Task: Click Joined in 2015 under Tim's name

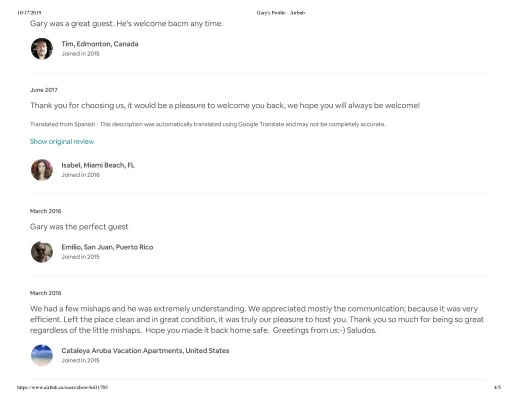Action: 80,54
